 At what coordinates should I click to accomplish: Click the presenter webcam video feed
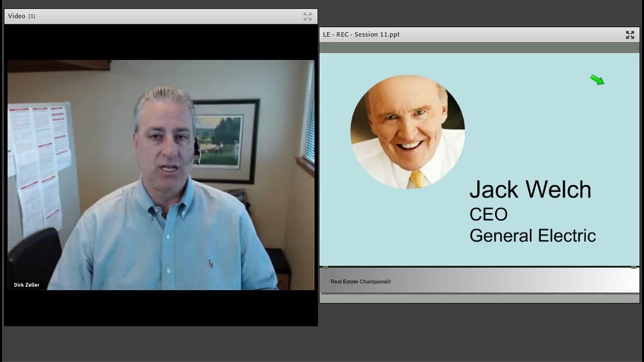point(161,175)
